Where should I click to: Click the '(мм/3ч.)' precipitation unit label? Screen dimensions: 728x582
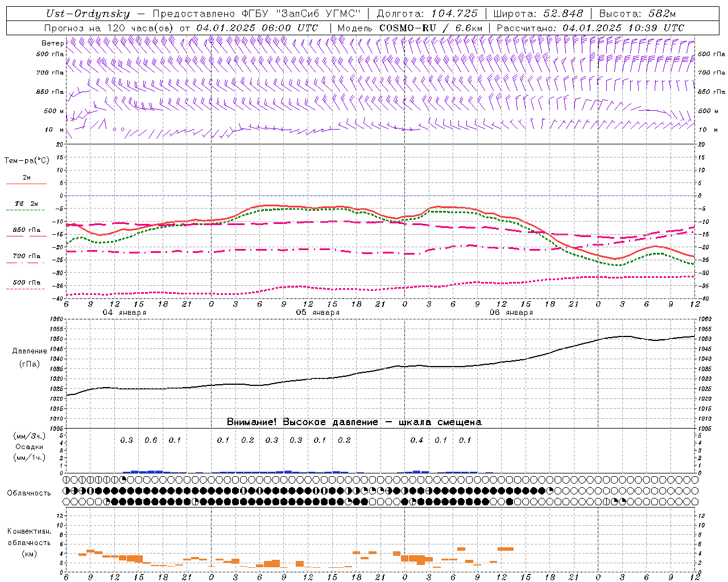click(29, 436)
